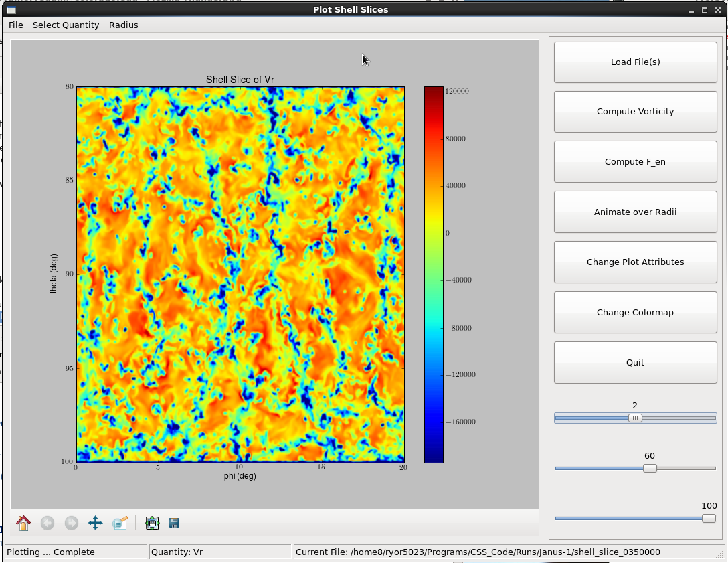Click the colorbar next to the plot

click(x=434, y=274)
